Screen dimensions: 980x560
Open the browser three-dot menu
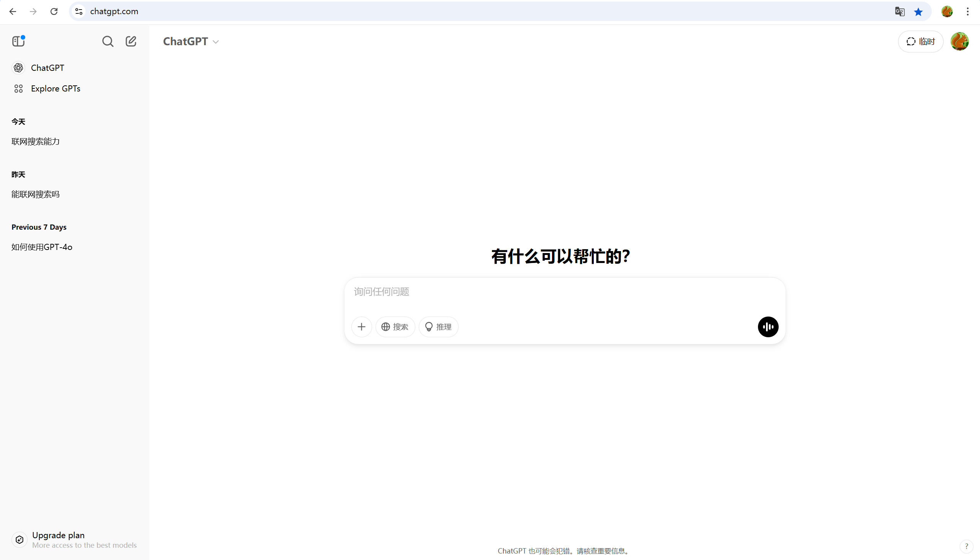tap(967, 11)
